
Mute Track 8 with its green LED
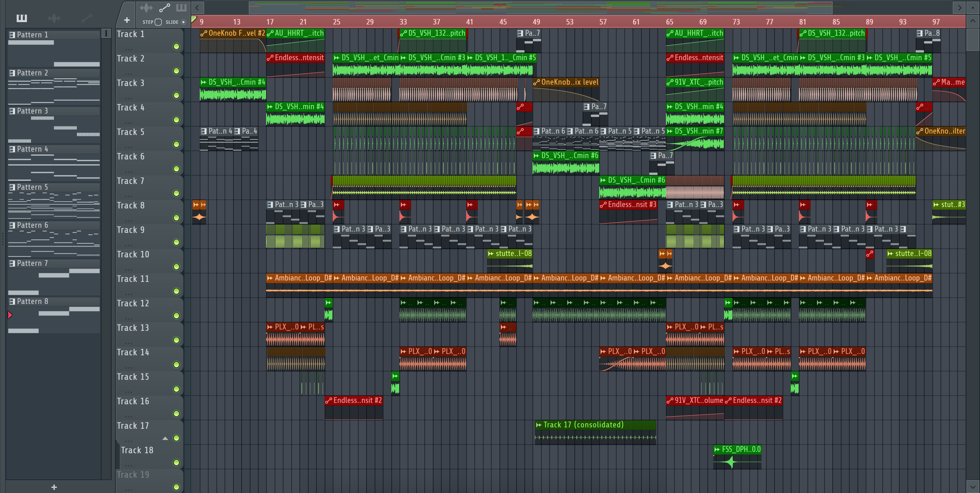(x=176, y=218)
